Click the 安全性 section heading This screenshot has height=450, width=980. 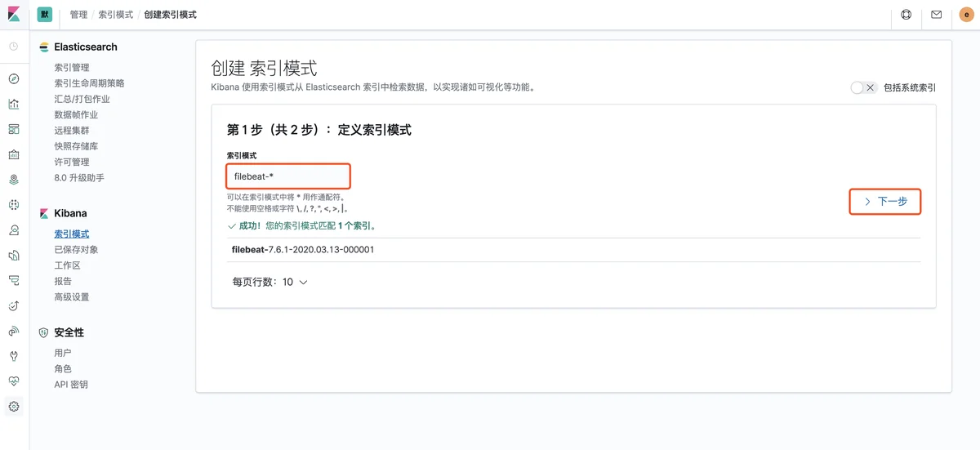coord(69,332)
